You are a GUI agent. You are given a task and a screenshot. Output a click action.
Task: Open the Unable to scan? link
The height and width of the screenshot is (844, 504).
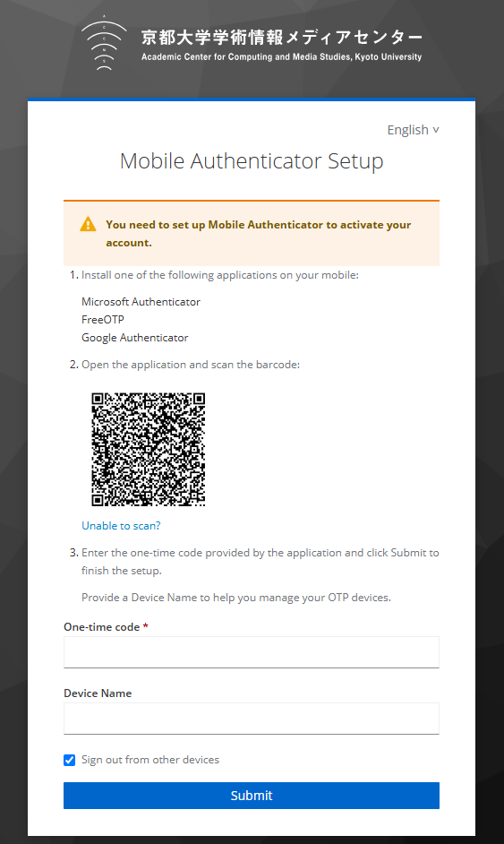(121, 526)
